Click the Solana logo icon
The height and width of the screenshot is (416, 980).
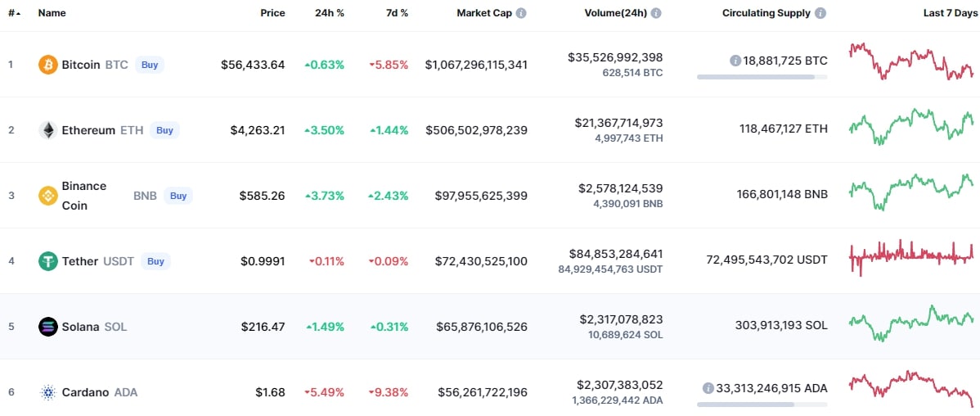click(x=48, y=327)
